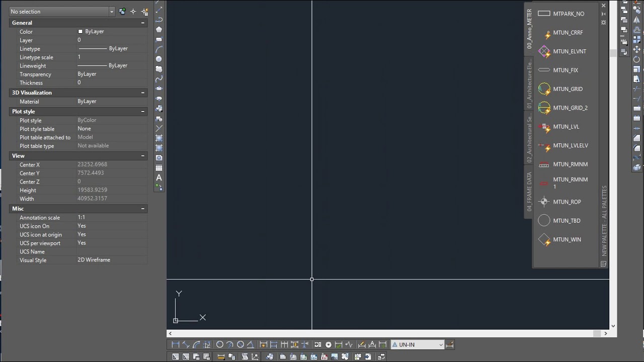
Task: Switch to the 02_Architectural Se... palette tab
Action: (529, 137)
